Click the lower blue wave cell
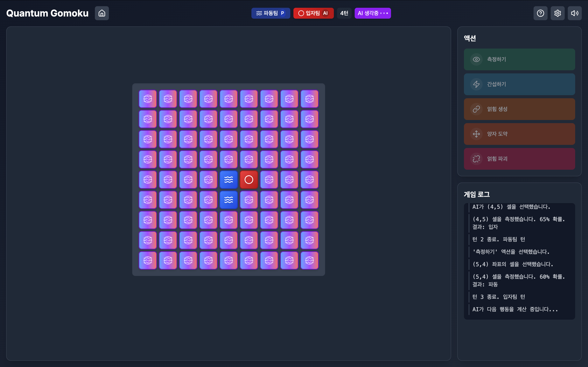The image size is (588, 367). point(229,200)
